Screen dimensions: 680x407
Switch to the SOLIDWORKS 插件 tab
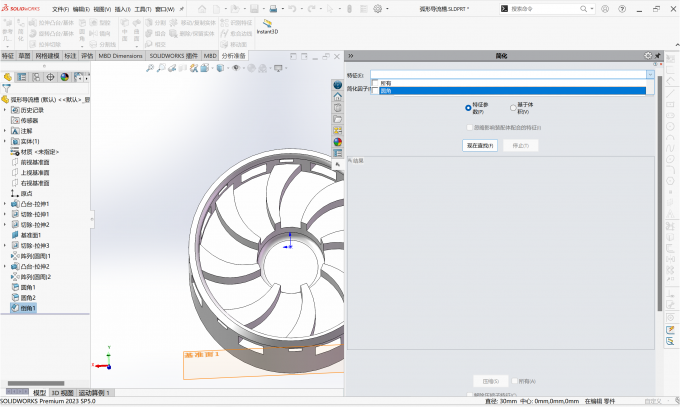click(173, 56)
